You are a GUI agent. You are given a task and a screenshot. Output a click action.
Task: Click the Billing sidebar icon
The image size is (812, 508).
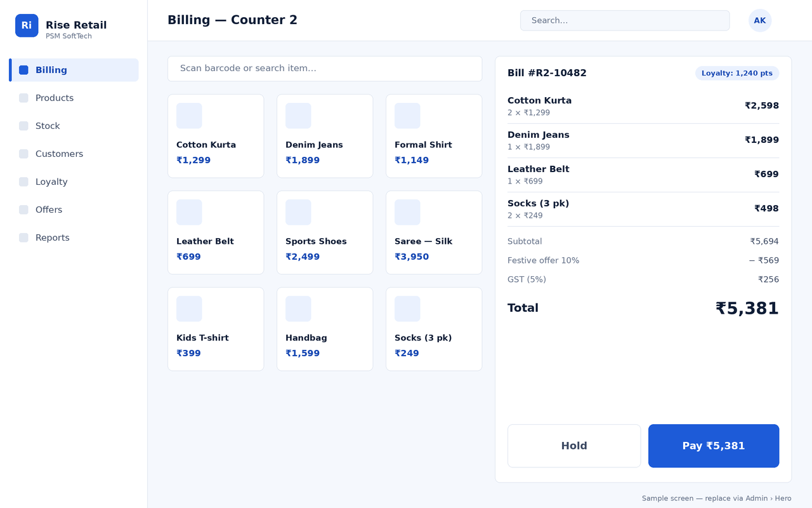click(23, 70)
